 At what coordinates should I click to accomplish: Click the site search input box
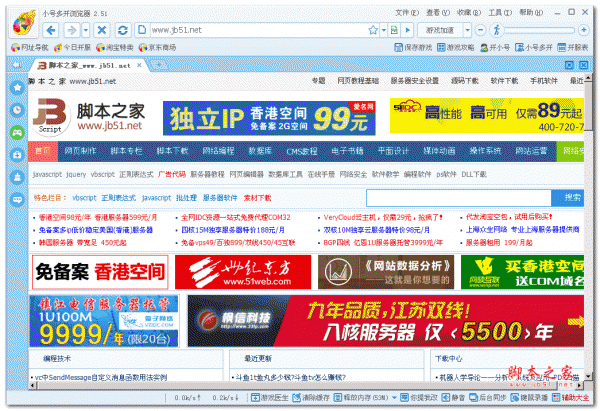coord(459,198)
